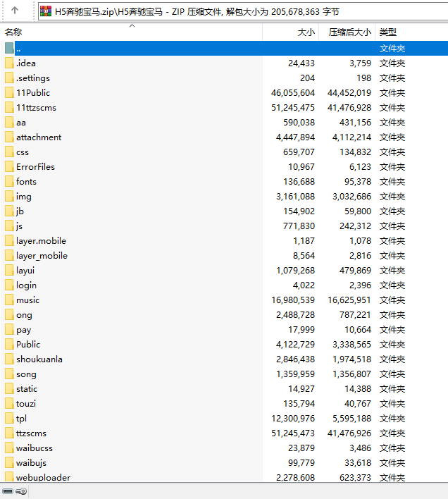Select the layui folder icon

[x=9, y=270]
